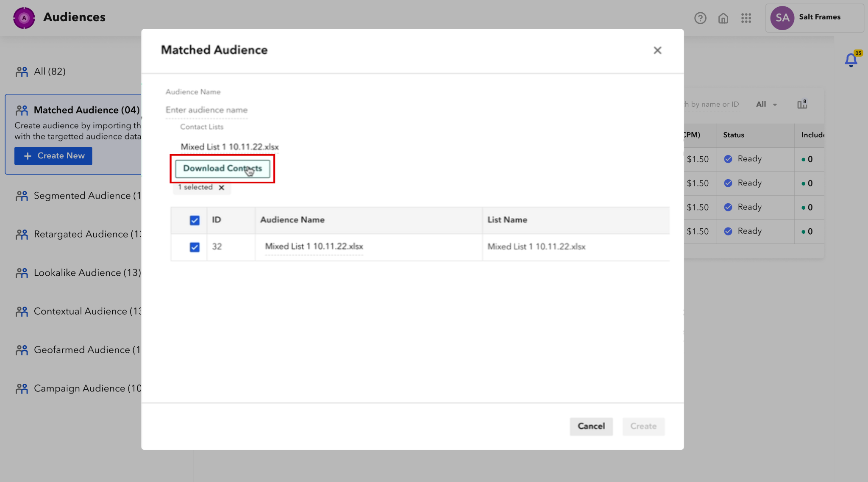The width and height of the screenshot is (868, 482).
Task: Open the All filter dropdown
Action: tap(766, 104)
